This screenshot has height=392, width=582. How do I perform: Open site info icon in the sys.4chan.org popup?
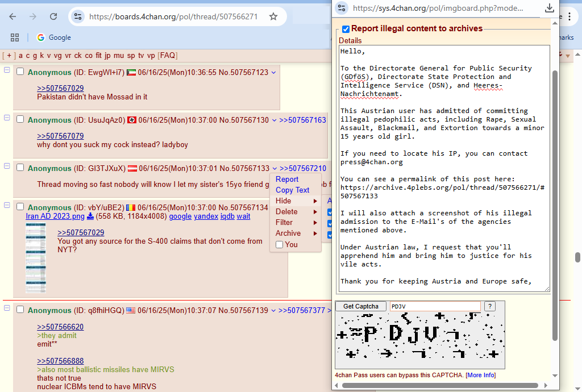point(342,8)
